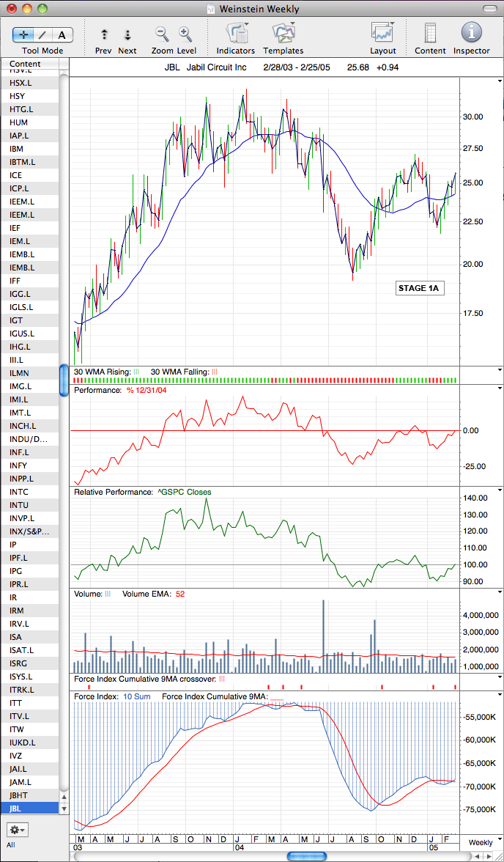Image resolution: width=504 pixels, height=862 pixels.
Task: Select INTC in the content list
Action: (29, 492)
